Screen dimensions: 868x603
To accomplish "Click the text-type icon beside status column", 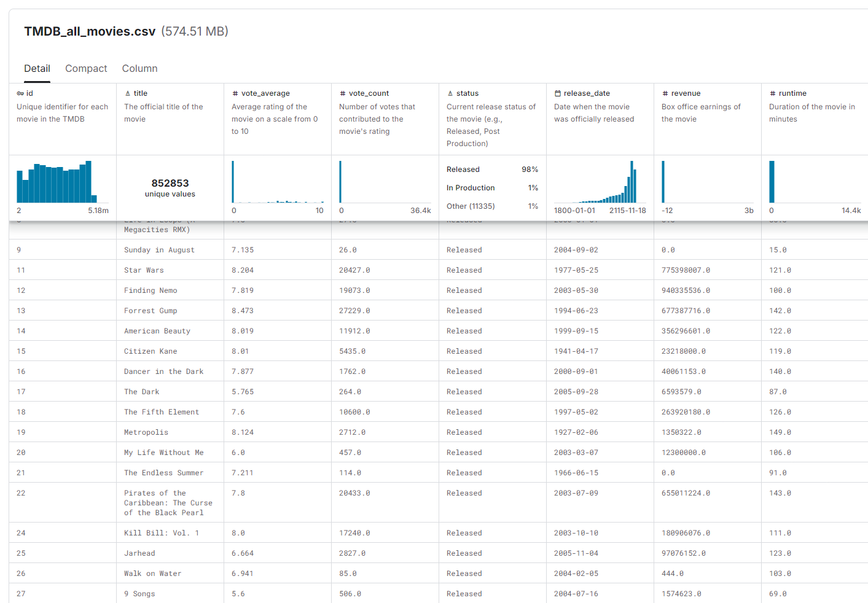I will [x=450, y=93].
